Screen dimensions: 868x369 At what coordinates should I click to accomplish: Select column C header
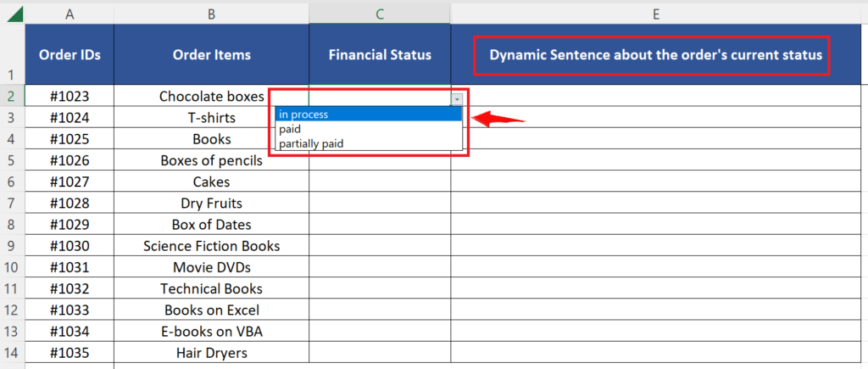click(380, 15)
